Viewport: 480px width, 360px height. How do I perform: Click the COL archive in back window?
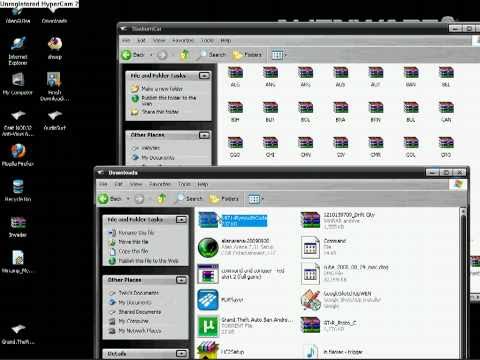[411, 147]
